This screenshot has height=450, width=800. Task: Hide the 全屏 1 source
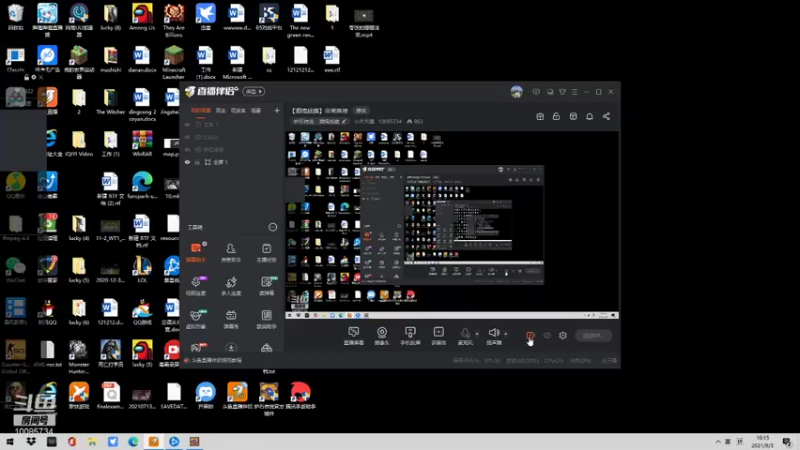click(x=187, y=162)
